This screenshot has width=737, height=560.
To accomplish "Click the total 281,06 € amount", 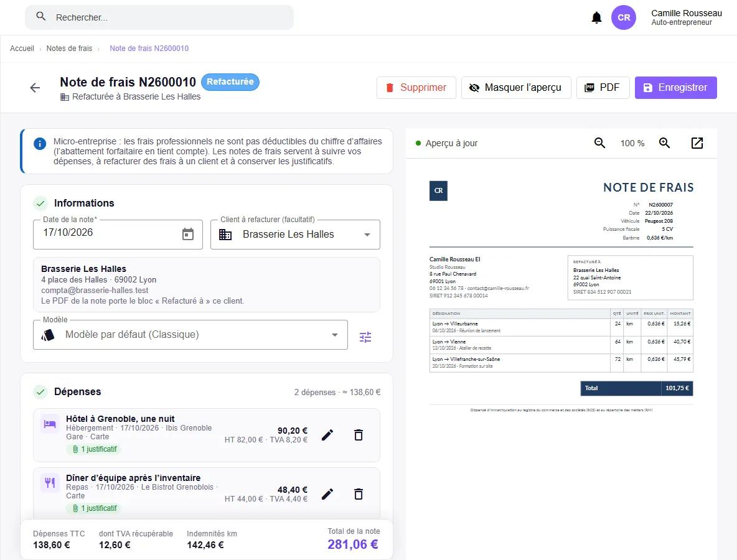I will pos(352,544).
